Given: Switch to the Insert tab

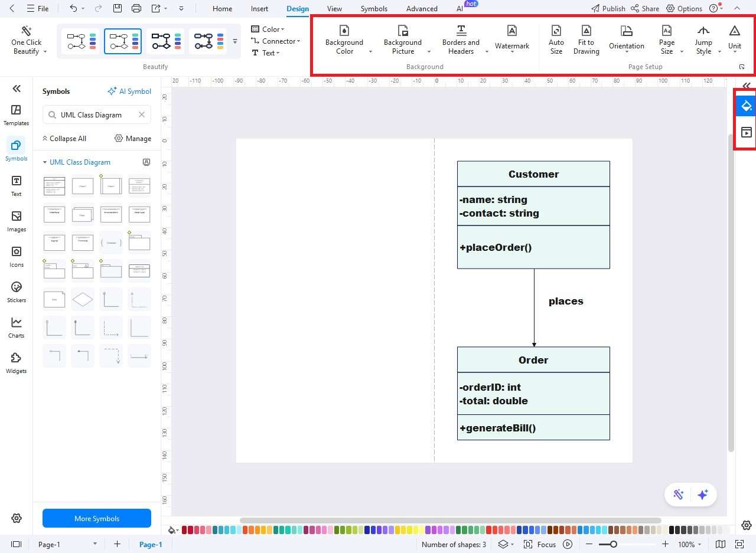Looking at the screenshot, I should click(x=259, y=9).
